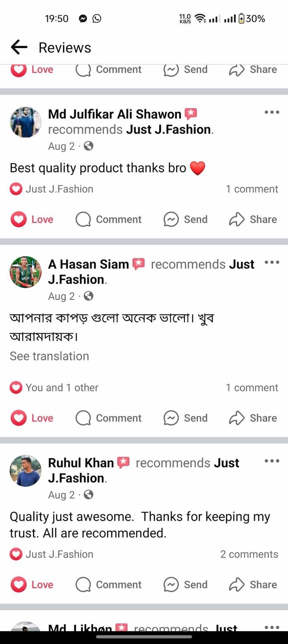Image resolution: width=288 pixels, height=644 pixels.
Task: Send A Hasan Siam's review via Messenger
Action: pos(186,418)
